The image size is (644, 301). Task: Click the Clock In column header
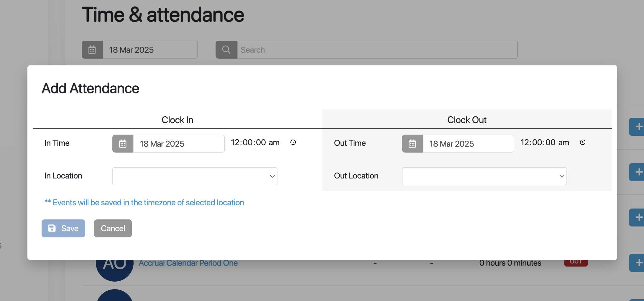178,120
